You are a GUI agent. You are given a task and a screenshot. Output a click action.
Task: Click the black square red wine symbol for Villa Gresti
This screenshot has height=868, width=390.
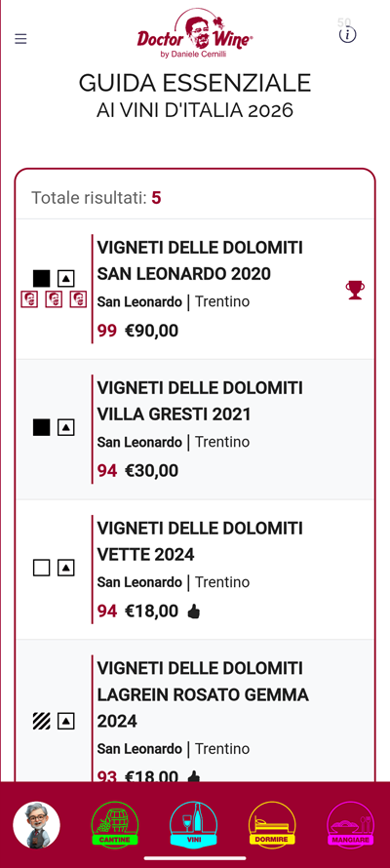click(x=42, y=427)
